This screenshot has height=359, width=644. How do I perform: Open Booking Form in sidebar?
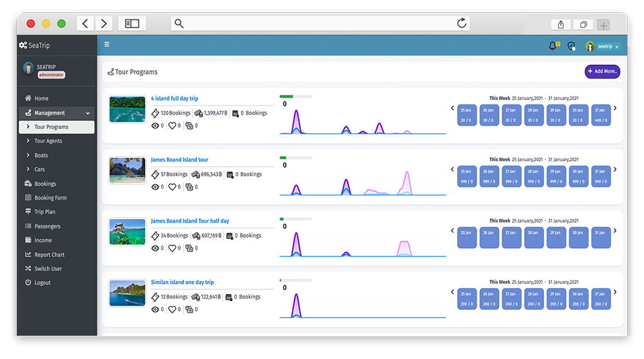click(x=57, y=197)
